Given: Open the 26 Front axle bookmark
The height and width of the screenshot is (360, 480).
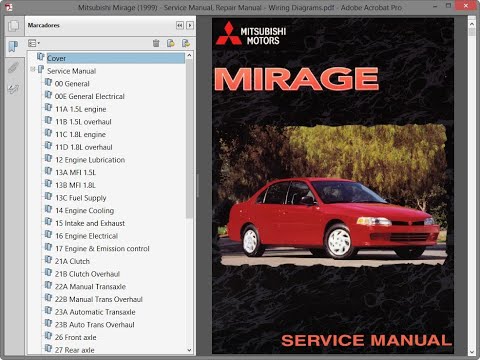Looking at the screenshot, I should click(x=76, y=337).
